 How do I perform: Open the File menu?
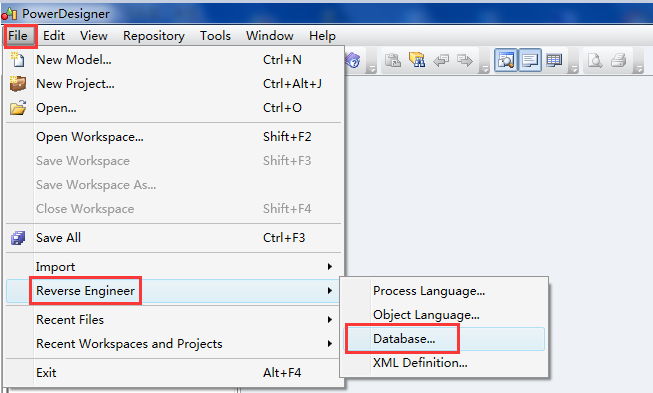pos(17,36)
